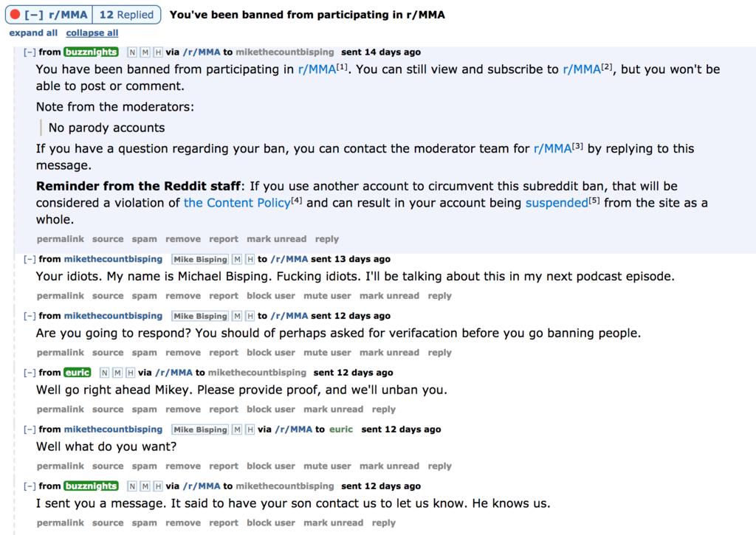This screenshot has width=756, height=535.
Task: Collapse the ban notice message from buzznights
Action: pos(30,52)
